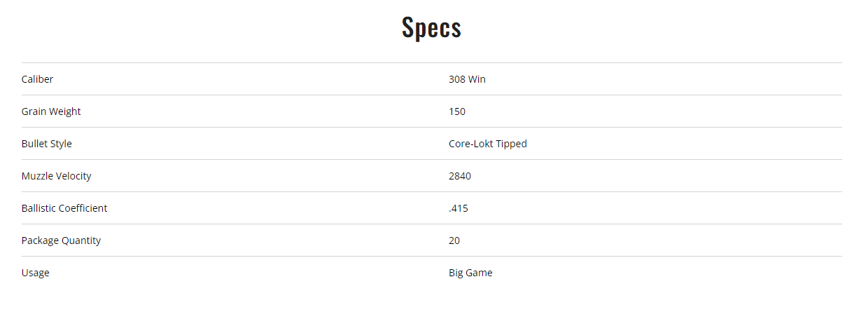Select the Core-Lokt Tipped text
868x312 pixels.
(x=487, y=144)
